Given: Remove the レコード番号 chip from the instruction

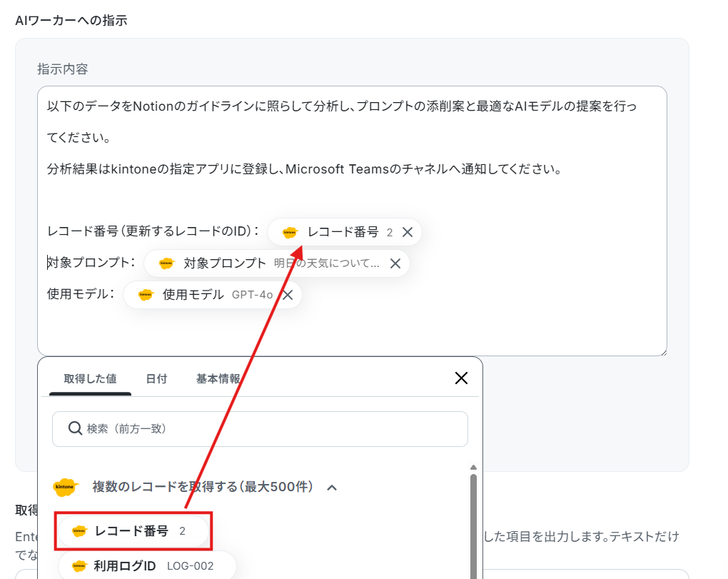Looking at the screenshot, I should [407, 232].
